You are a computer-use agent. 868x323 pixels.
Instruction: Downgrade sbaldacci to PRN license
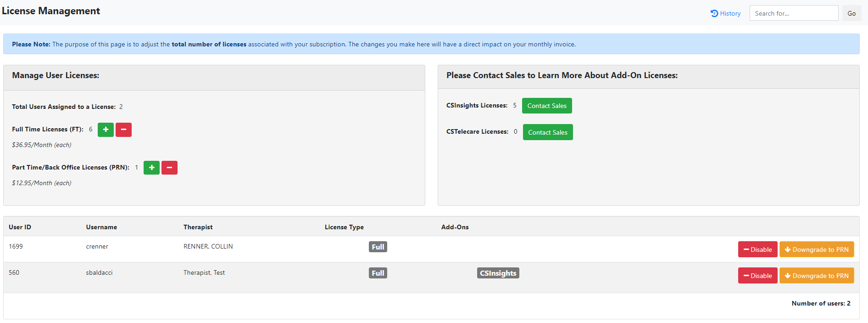click(x=817, y=276)
